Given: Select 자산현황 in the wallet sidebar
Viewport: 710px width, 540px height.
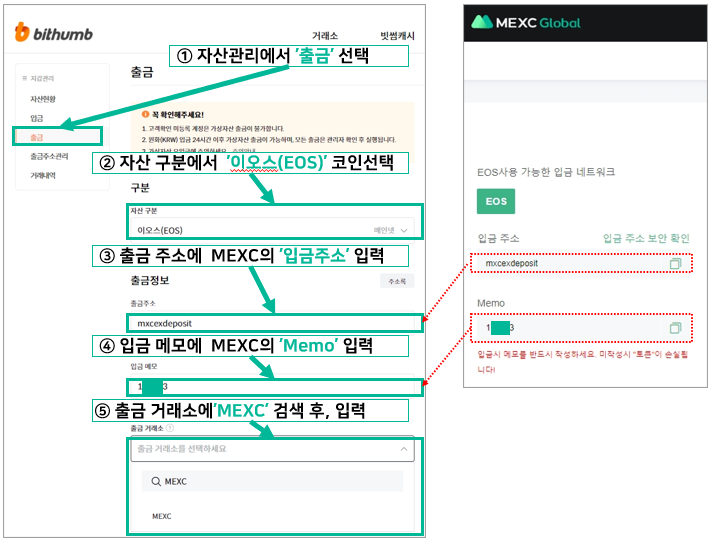Looking at the screenshot, I should [x=43, y=99].
